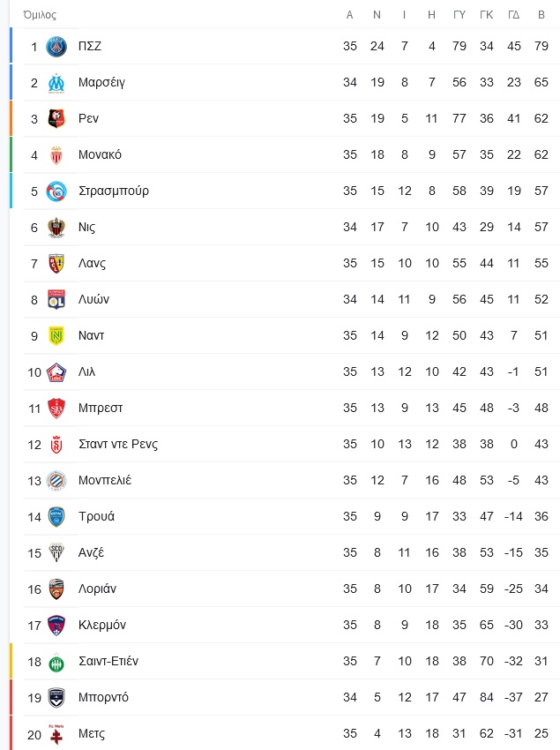The height and width of the screenshot is (750, 560).
Task: Open the Μπρεστ team name link
Action: click(101, 408)
